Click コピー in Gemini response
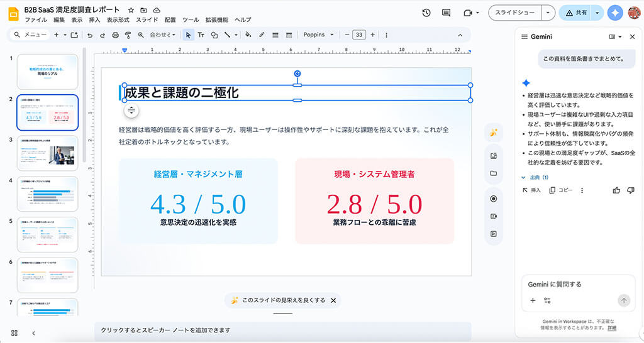This screenshot has width=644, height=343. [x=560, y=190]
